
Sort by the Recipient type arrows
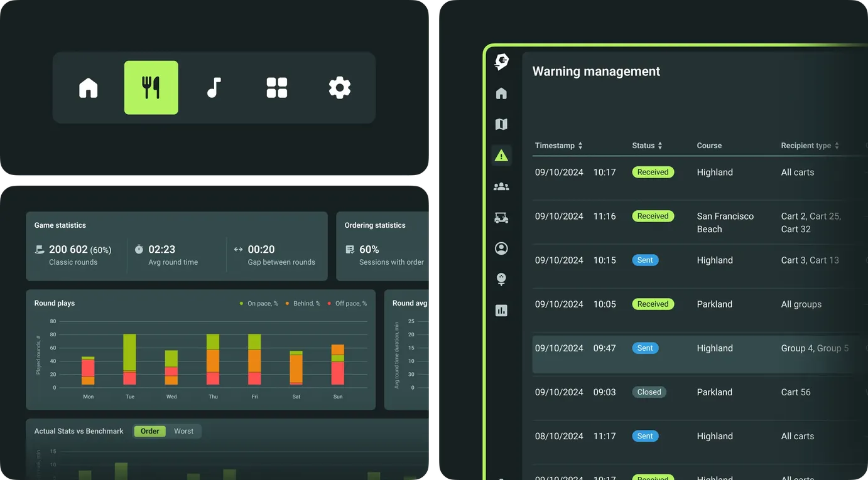click(837, 146)
